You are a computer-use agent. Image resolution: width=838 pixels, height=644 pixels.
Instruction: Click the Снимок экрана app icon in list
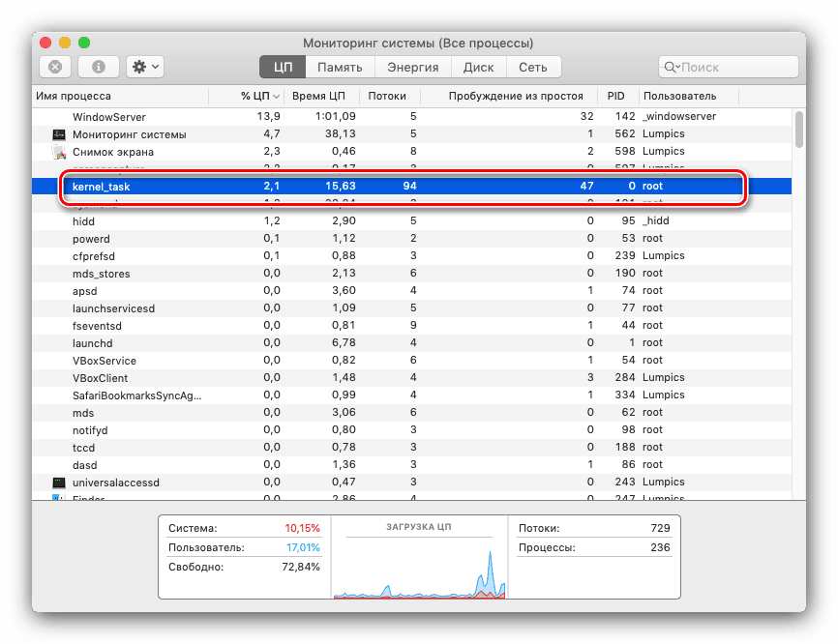pyautogui.click(x=60, y=151)
